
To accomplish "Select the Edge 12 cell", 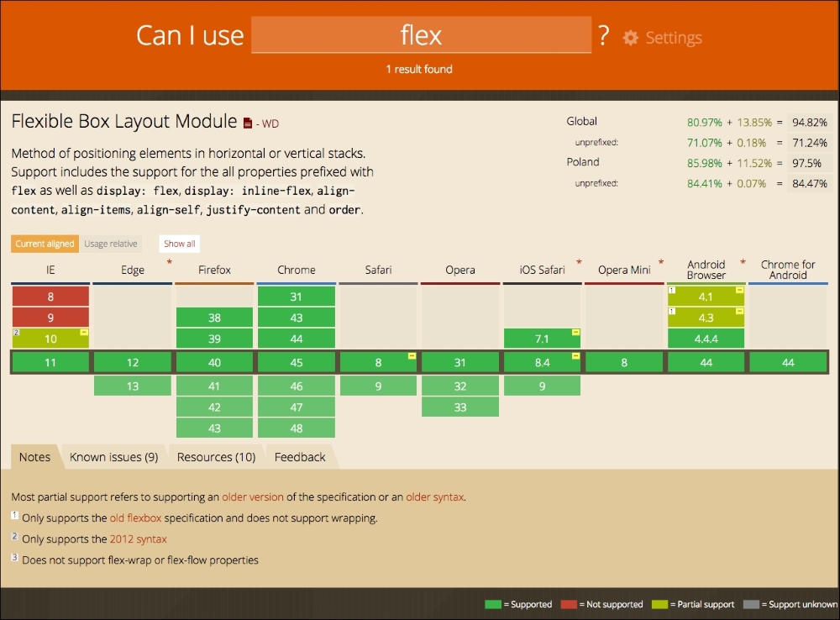I will tap(133, 363).
